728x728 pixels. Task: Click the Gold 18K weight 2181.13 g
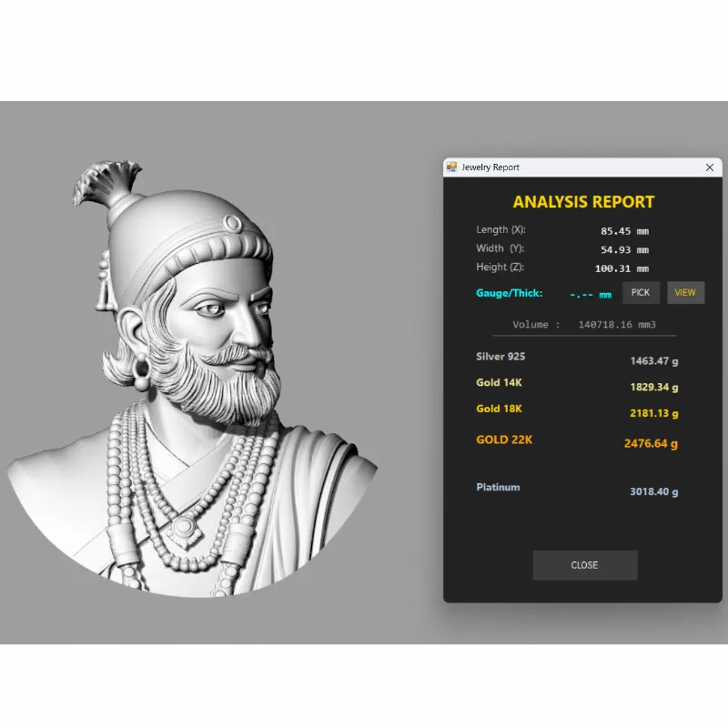point(653,413)
